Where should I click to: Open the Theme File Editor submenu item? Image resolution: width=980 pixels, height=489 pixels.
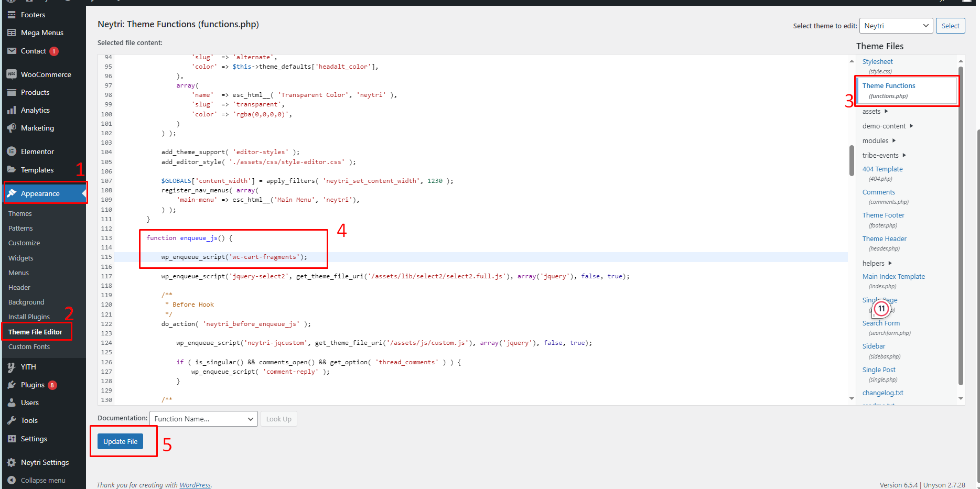point(35,332)
